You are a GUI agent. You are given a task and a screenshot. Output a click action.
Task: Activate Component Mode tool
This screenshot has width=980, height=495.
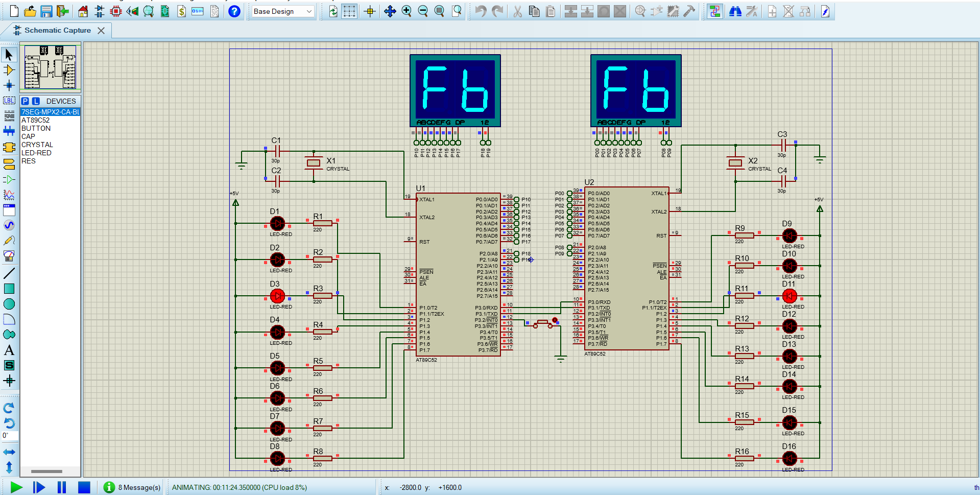pyautogui.click(x=9, y=70)
